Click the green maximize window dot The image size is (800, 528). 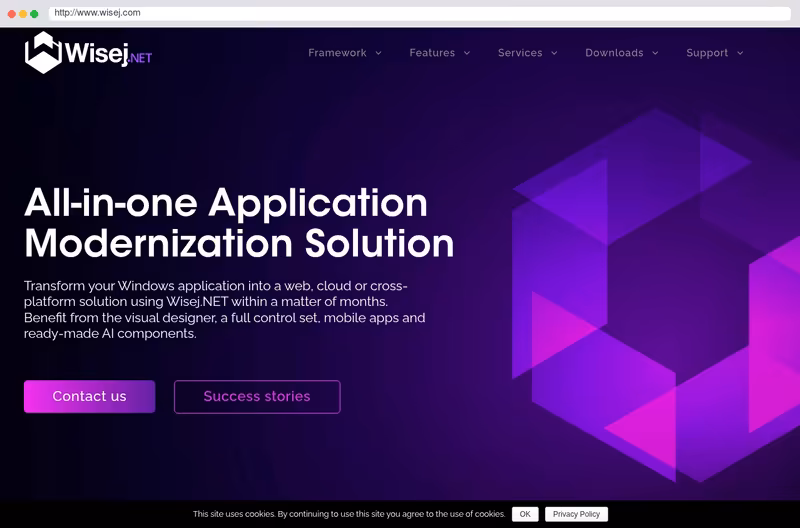(x=34, y=14)
